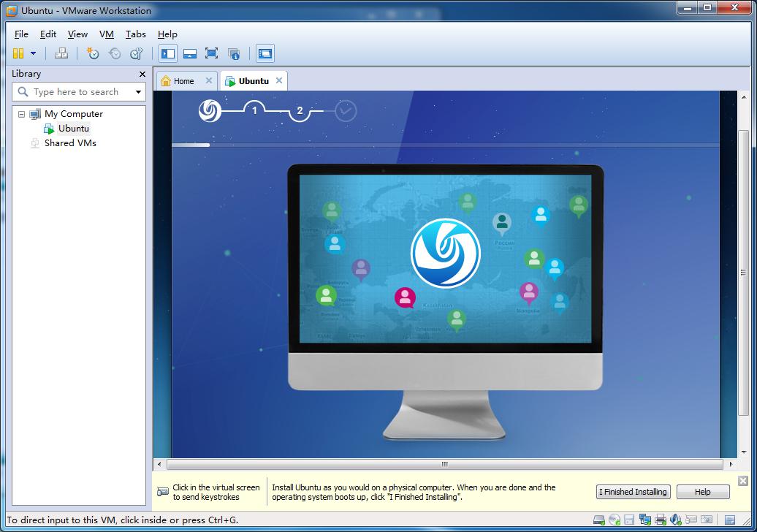
Task: Click 'To direct input to this VM' status text
Action: coord(122,520)
